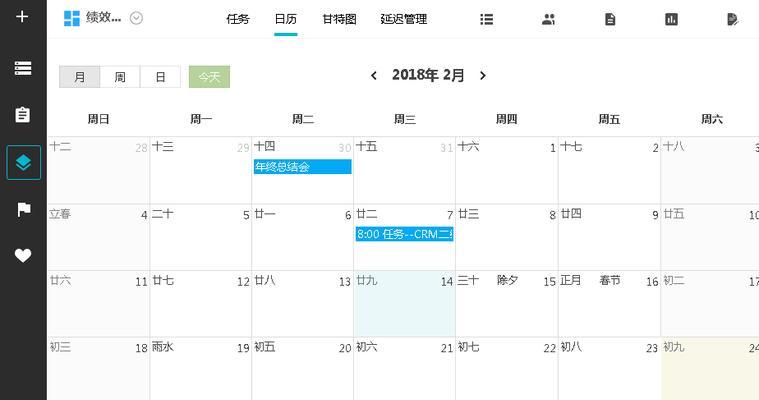759x400 pixels.
Task: Go to next month arrow
Action: tap(483, 75)
